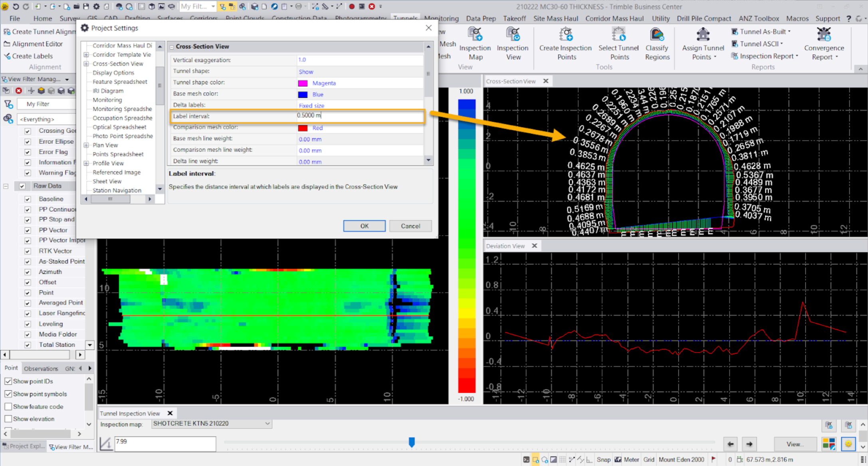Click the command pane icon in status bar
868x466 pixels.
[526, 460]
